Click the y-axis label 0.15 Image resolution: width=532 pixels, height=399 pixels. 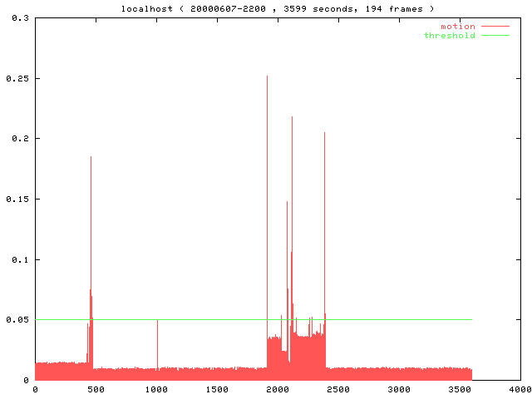pos(16,199)
